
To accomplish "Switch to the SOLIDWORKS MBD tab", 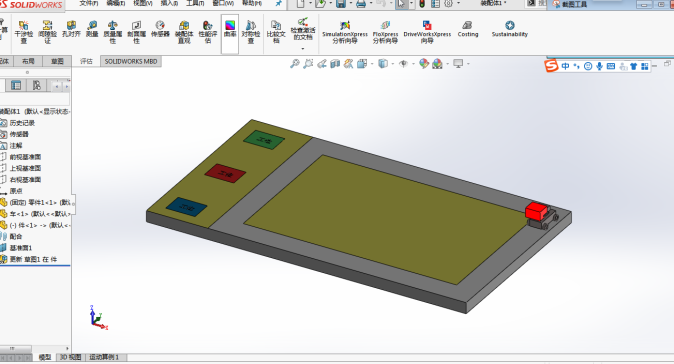I will point(131,61).
